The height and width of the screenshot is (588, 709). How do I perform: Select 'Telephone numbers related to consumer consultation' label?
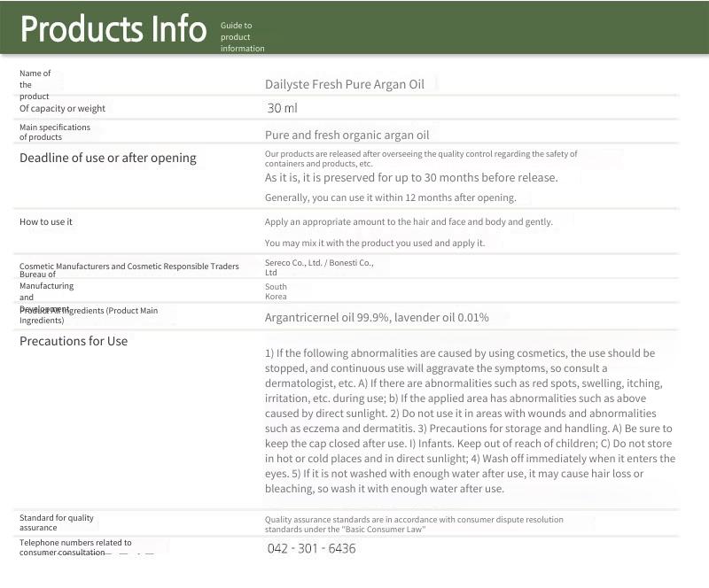[75, 547]
